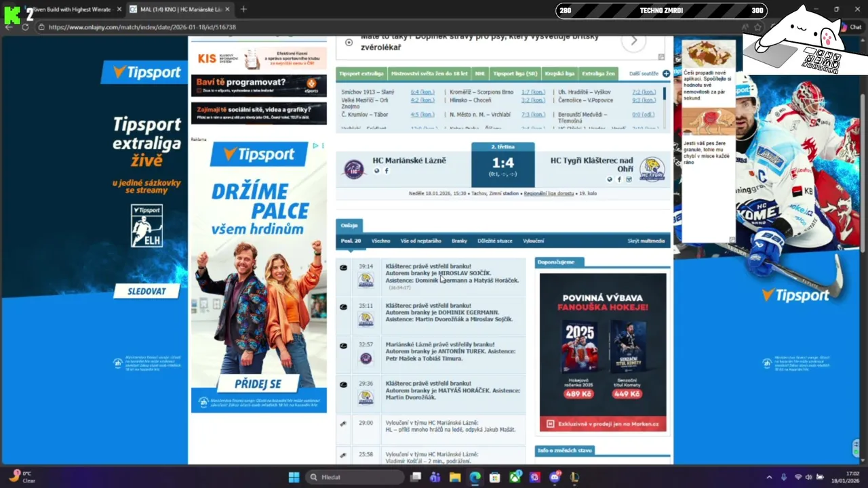The height and width of the screenshot is (488, 868).
Task: Click the Windows search box Hledat
Action: tap(353, 477)
